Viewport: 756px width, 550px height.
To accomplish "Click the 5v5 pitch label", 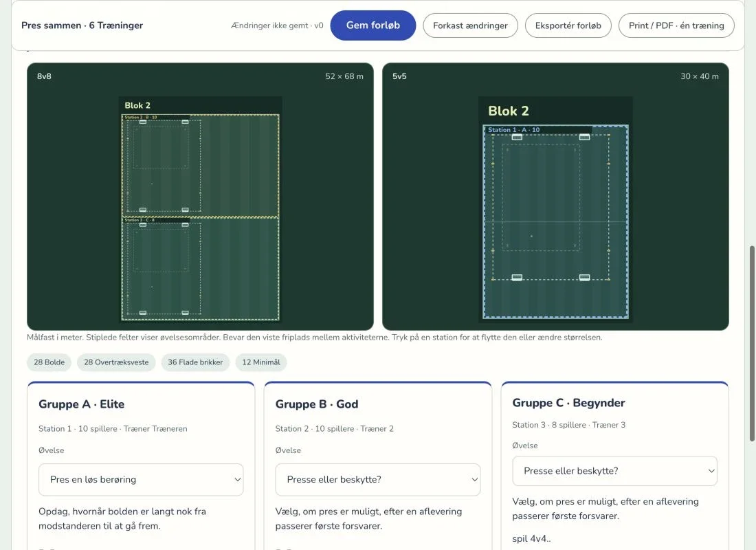I will tap(399, 76).
